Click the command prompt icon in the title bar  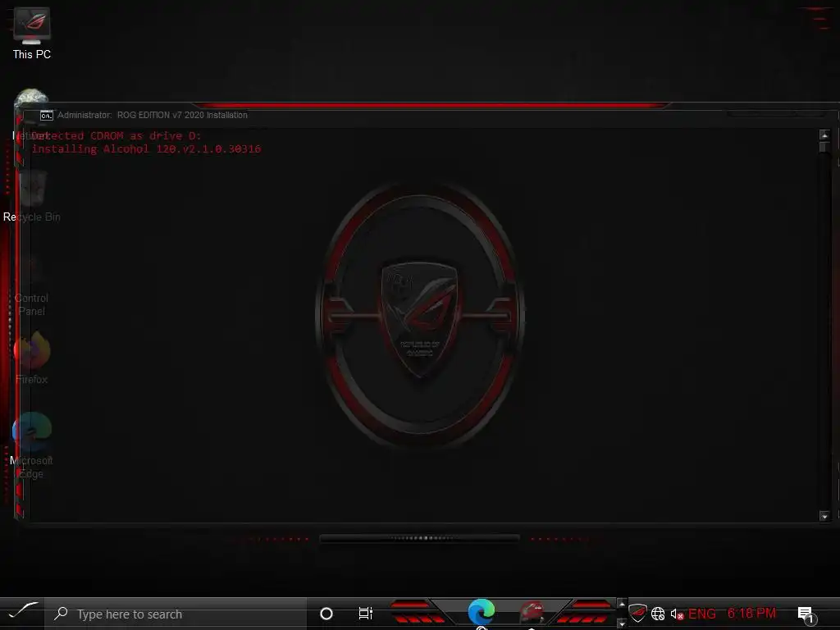(47, 115)
